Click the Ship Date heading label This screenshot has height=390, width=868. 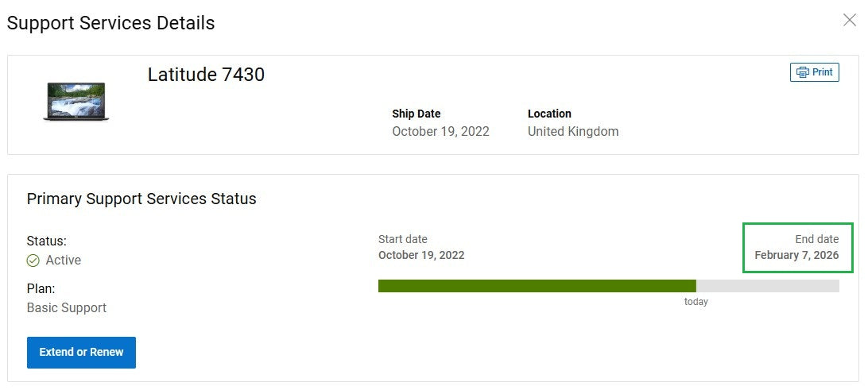coord(417,114)
